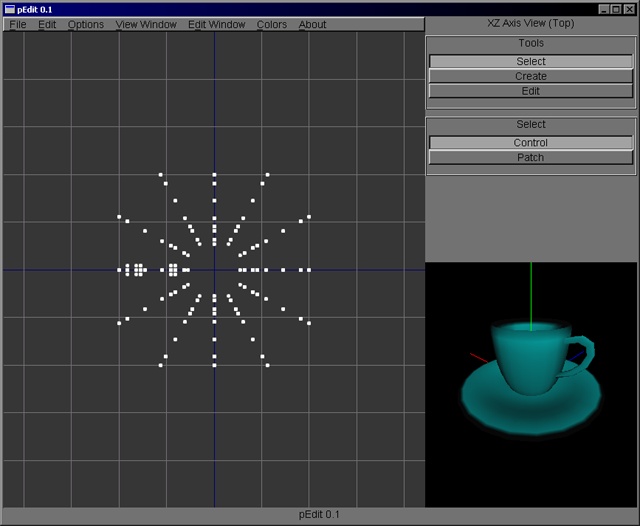Close the pEdit window
The image size is (640, 526).
coord(629,8)
